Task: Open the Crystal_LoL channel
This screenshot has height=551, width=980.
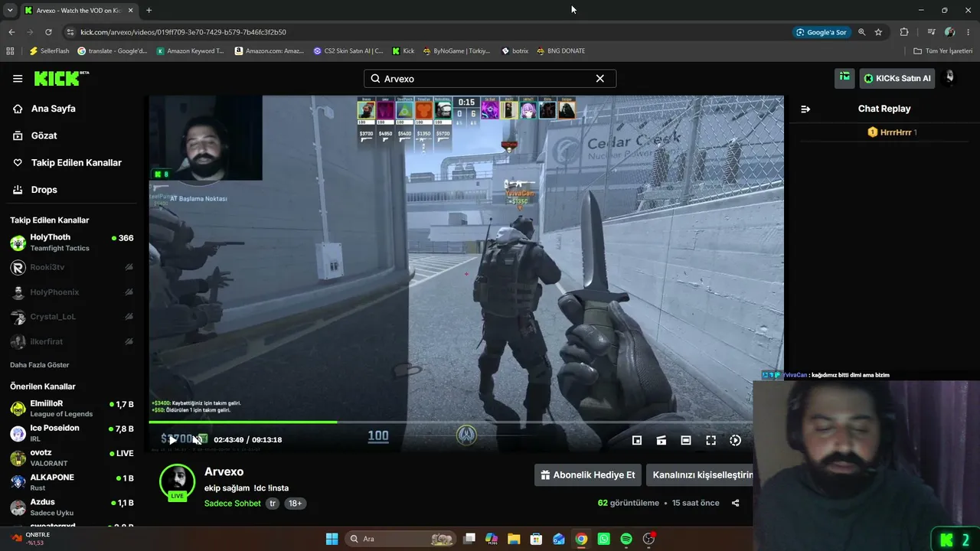Action: (x=72, y=317)
